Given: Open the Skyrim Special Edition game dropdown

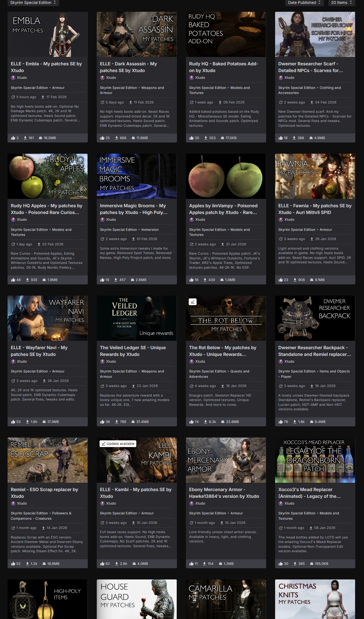Looking at the screenshot, I should (x=33, y=3).
